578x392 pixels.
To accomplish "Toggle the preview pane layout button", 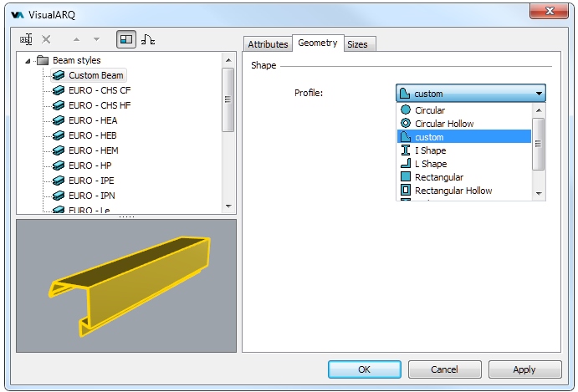I will tap(125, 39).
